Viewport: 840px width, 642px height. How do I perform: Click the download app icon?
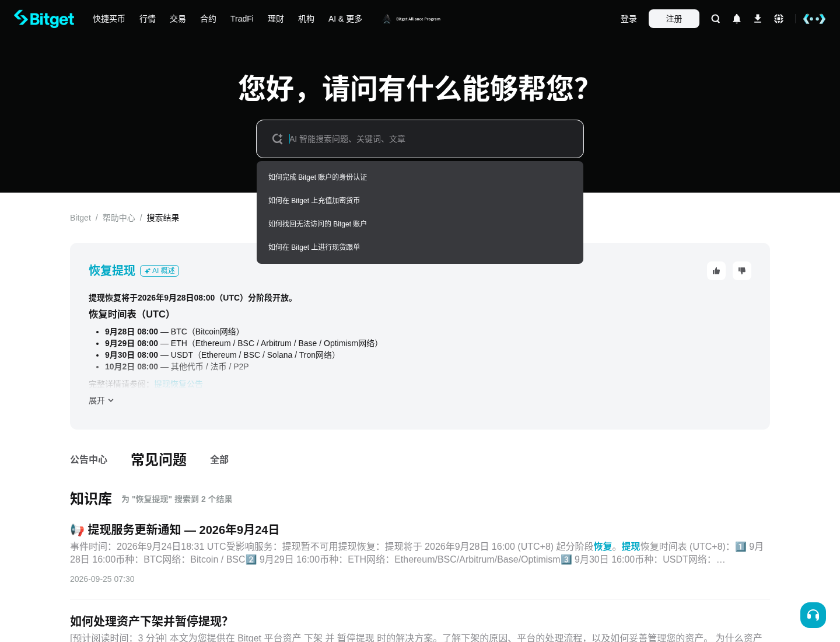click(x=758, y=19)
